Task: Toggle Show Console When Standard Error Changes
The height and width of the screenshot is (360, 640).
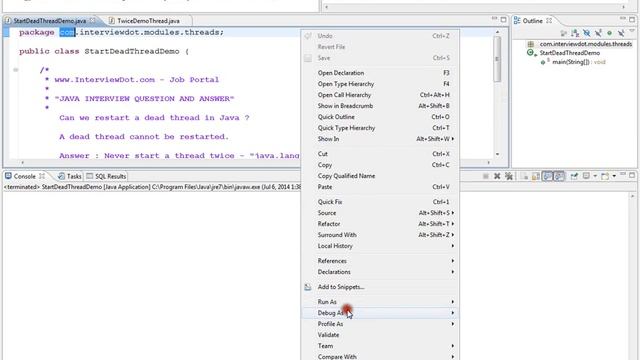Action: (x=560, y=176)
